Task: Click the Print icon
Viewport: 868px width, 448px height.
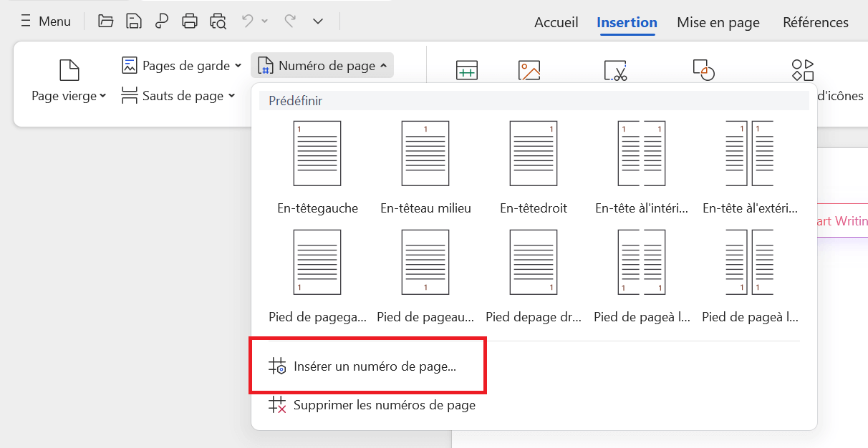Action: pyautogui.click(x=190, y=21)
